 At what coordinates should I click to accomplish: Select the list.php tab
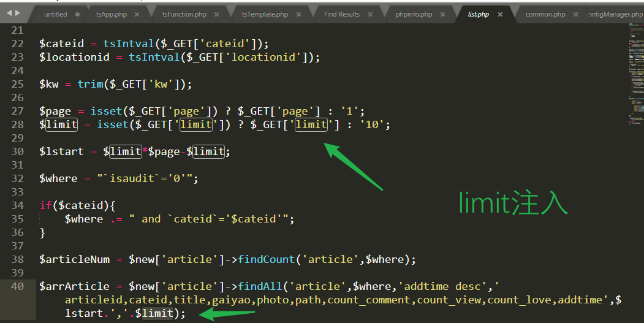[x=479, y=14]
